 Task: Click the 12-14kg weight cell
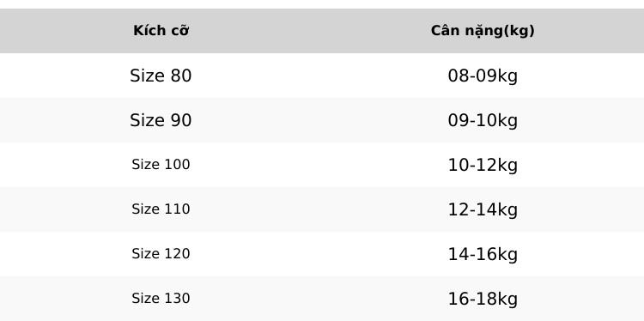[483, 209]
